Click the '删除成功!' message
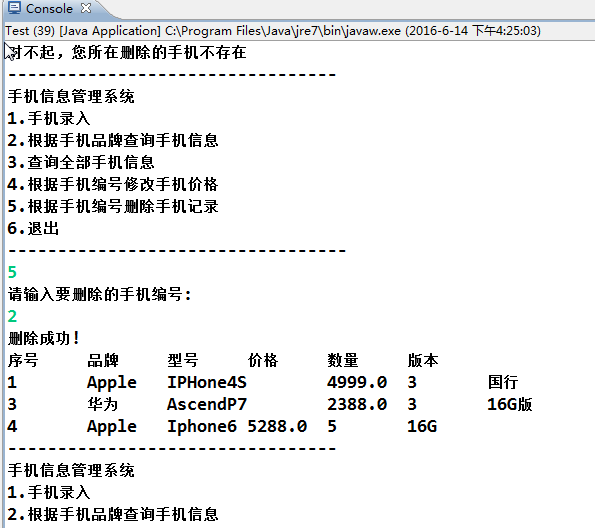595x528 pixels. pyautogui.click(x=44, y=338)
